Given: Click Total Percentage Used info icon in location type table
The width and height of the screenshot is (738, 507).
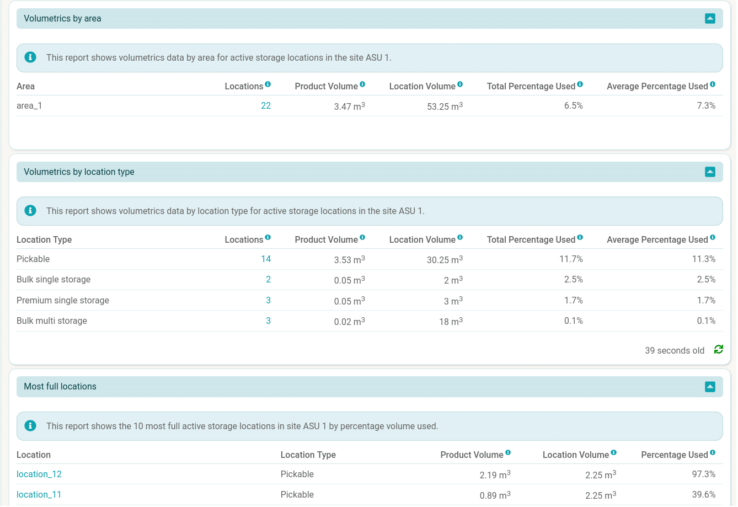Looking at the screenshot, I should point(580,238).
